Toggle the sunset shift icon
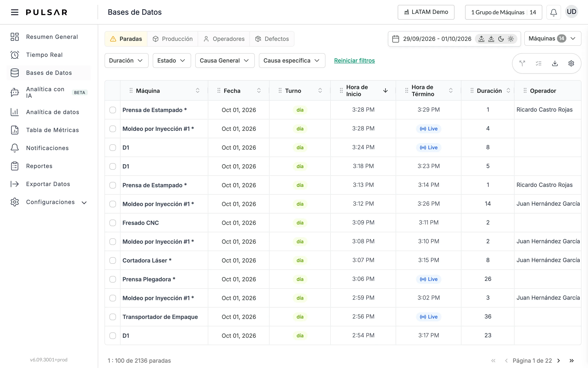Image resolution: width=588 pixels, height=368 pixels. tap(491, 39)
